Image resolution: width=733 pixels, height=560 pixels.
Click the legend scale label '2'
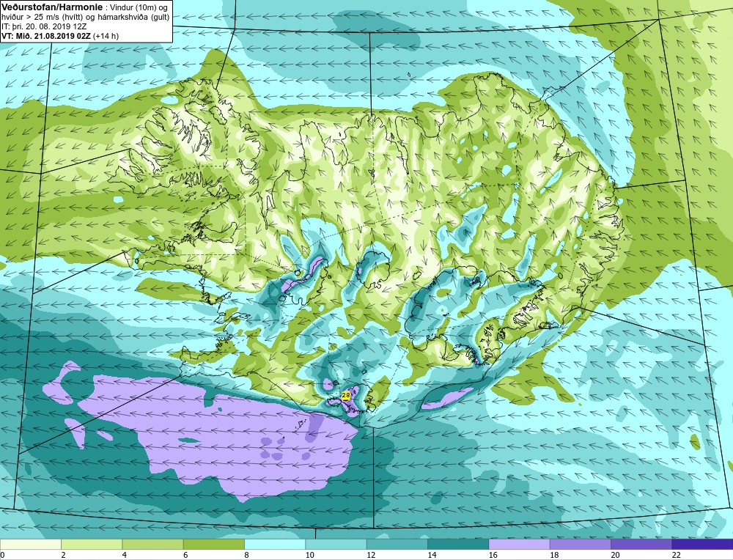tap(63, 555)
